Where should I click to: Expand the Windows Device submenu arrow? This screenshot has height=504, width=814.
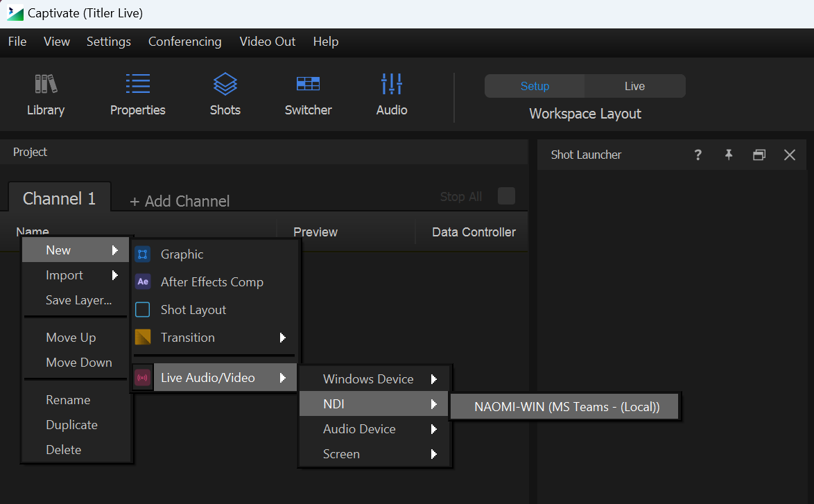tap(433, 379)
